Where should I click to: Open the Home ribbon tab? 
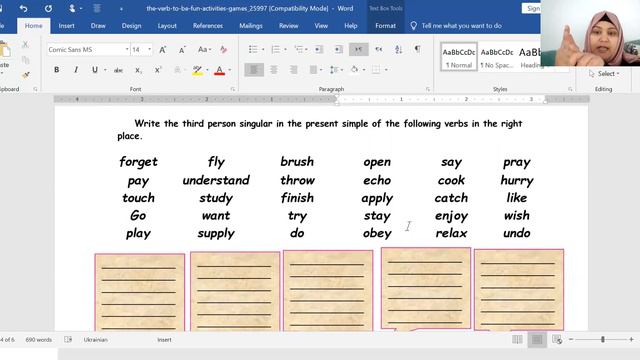(33, 26)
